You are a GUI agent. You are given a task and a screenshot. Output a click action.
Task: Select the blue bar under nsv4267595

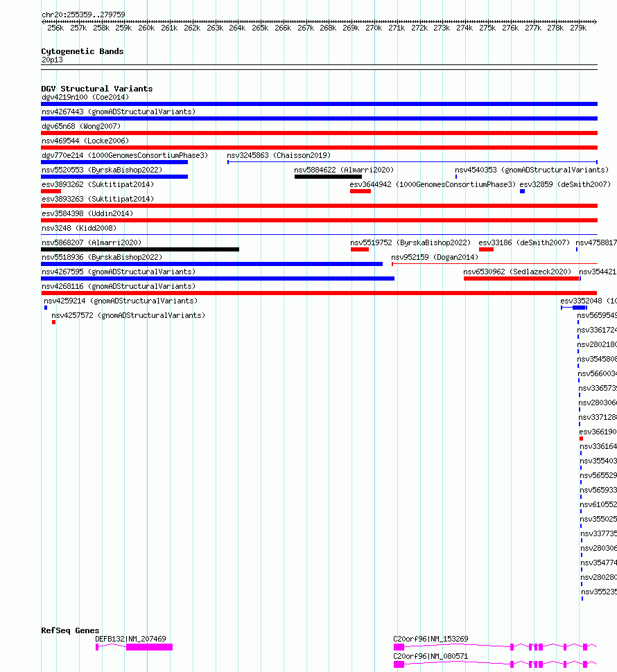218,278
